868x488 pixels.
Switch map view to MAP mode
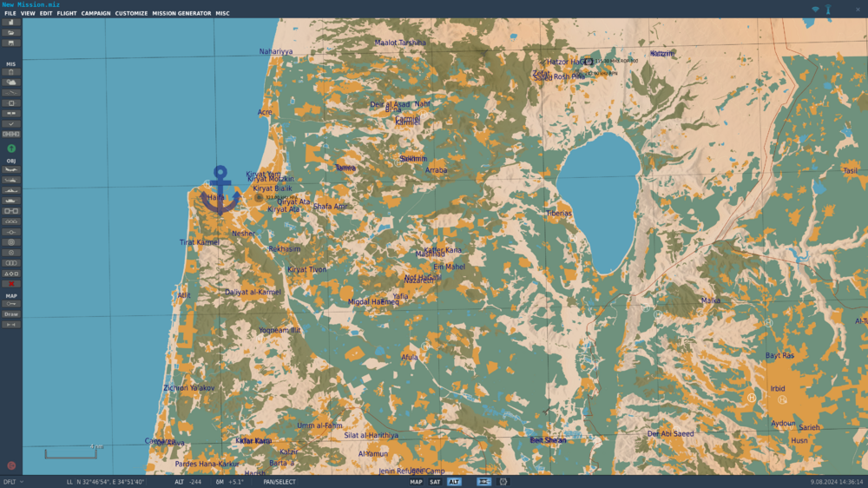tap(417, 482)
